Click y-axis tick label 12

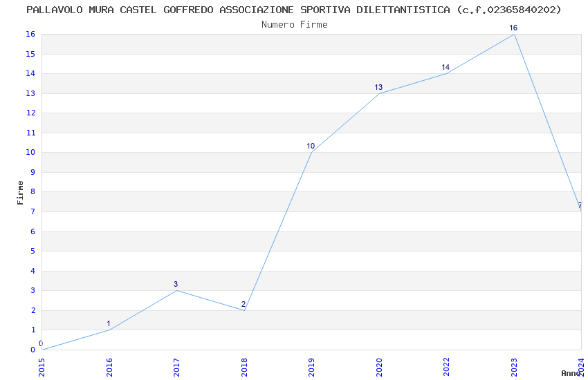30,113
